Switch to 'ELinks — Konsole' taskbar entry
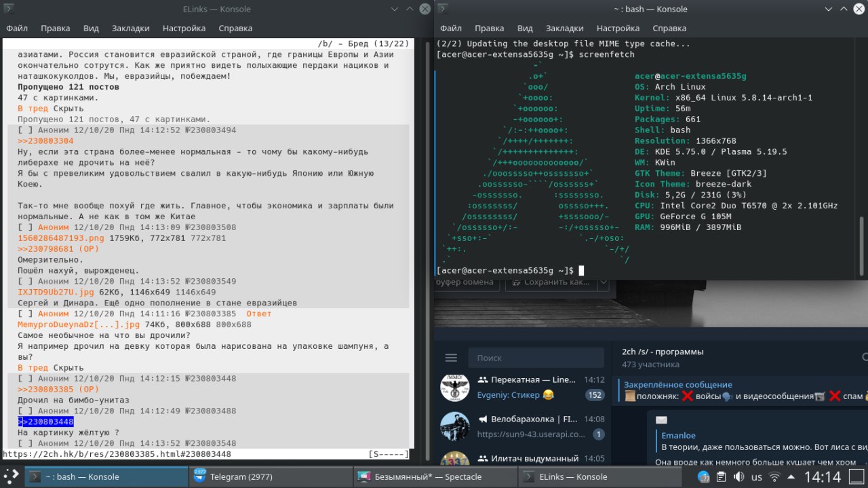This screenshot has width=868, height=488. click(x=601, y=476)
